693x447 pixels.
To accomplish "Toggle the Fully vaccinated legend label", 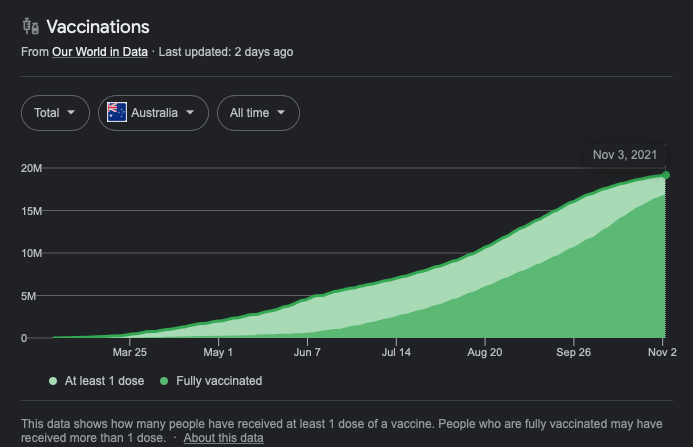I will tap(219, 381).
